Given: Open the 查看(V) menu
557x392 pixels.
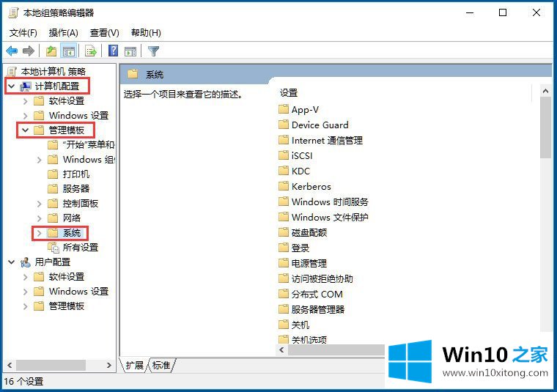Looking at the screenshot, I should [x=104, y=33].
